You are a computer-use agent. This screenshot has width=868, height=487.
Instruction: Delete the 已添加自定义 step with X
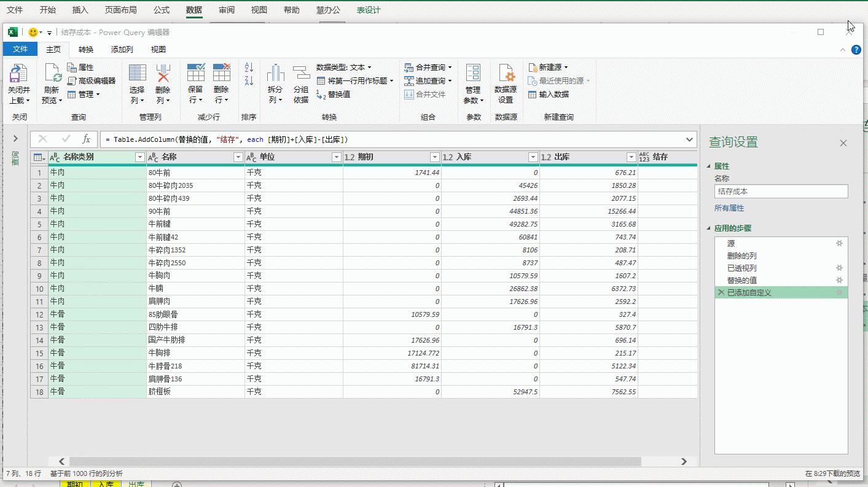tap(721, 293)
